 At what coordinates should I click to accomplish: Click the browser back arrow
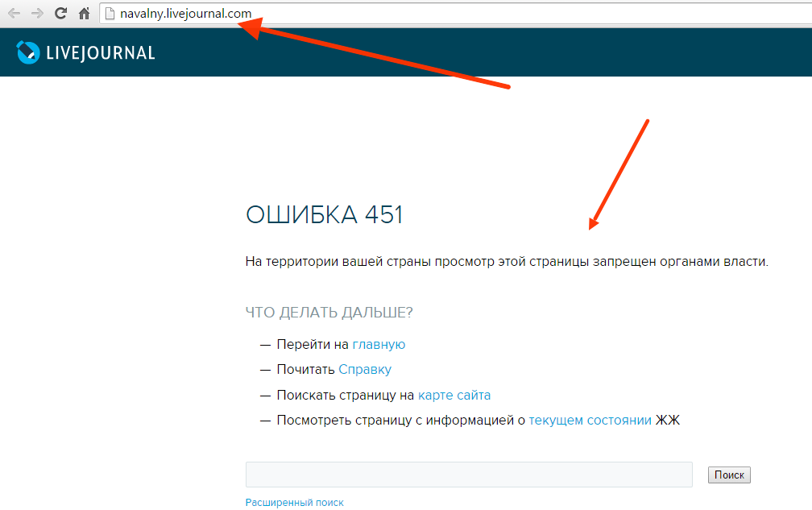click(x=14, y=14)
